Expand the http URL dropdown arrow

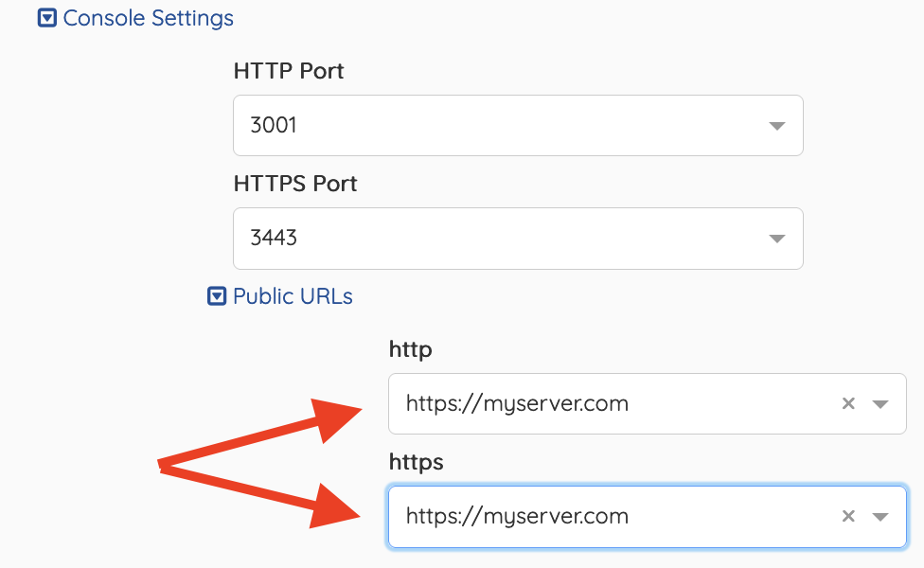(x=880, y=404)
